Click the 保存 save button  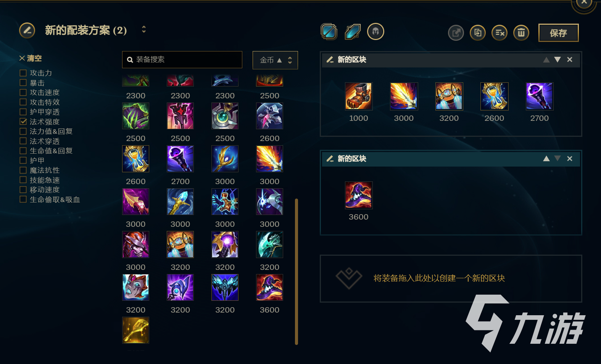[559, 33]
